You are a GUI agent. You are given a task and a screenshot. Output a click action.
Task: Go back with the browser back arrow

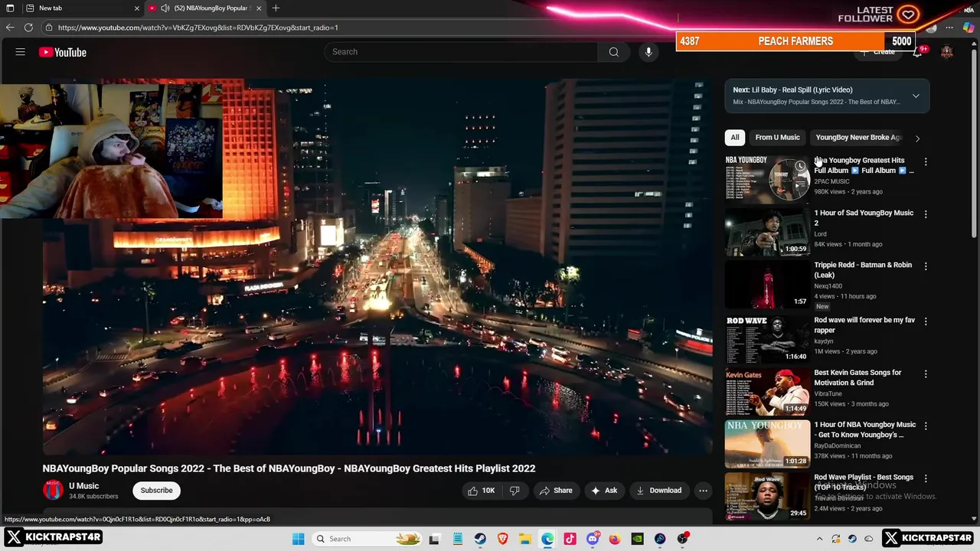pyautogui.click(x=10, y=28)
